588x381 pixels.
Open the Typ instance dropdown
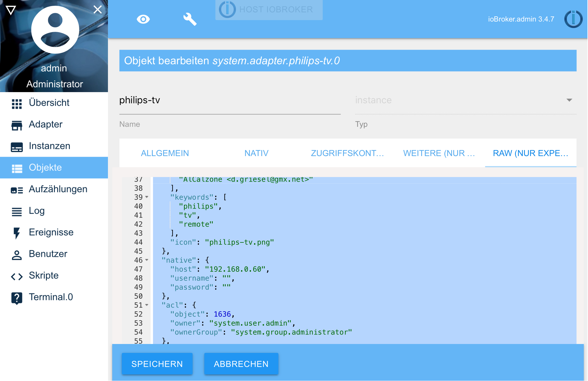click(466, 100)
